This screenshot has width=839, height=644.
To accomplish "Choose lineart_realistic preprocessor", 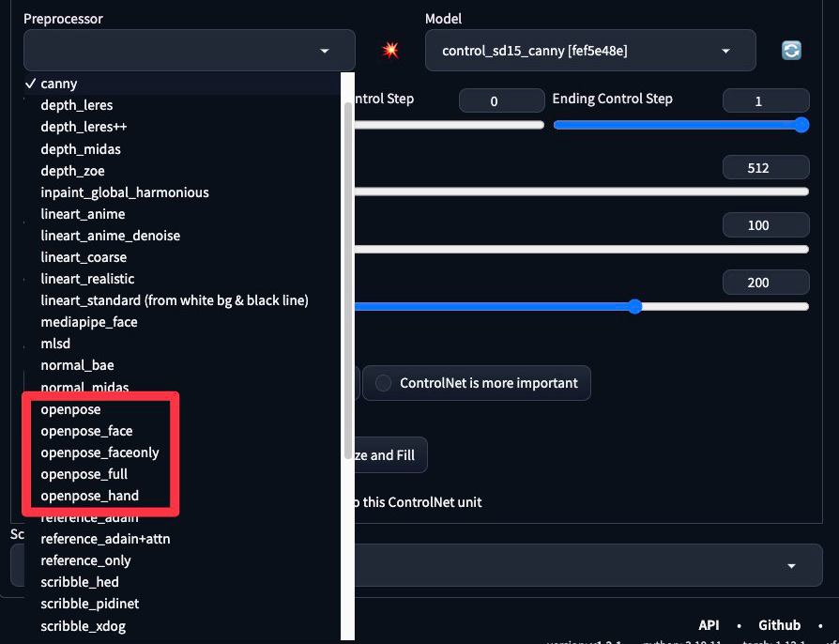I will tap(182, 279).
